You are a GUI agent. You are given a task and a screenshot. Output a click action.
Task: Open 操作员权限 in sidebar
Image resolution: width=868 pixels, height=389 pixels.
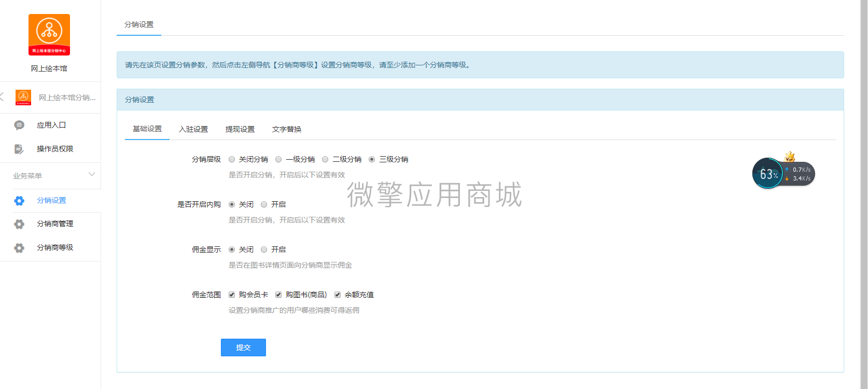[55, 149]
